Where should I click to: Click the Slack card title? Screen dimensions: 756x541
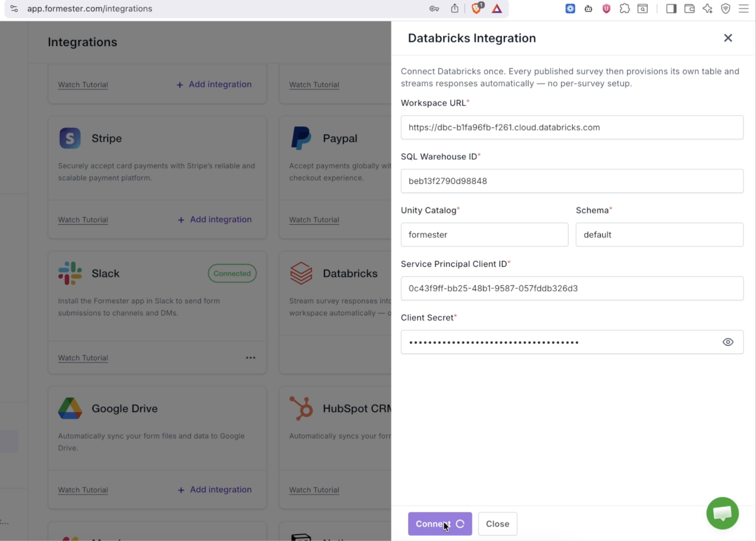coord(105,273)
